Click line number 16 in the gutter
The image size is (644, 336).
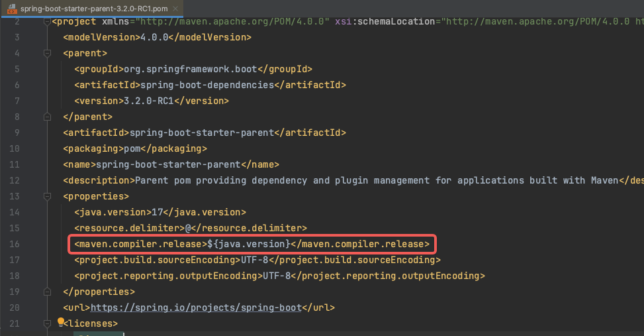(15, 245)
